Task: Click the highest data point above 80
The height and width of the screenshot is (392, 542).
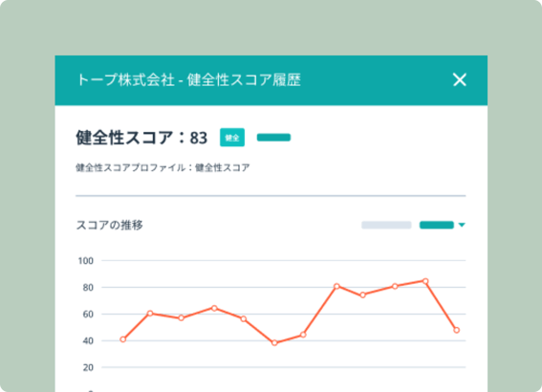Action: click(425, 281)
